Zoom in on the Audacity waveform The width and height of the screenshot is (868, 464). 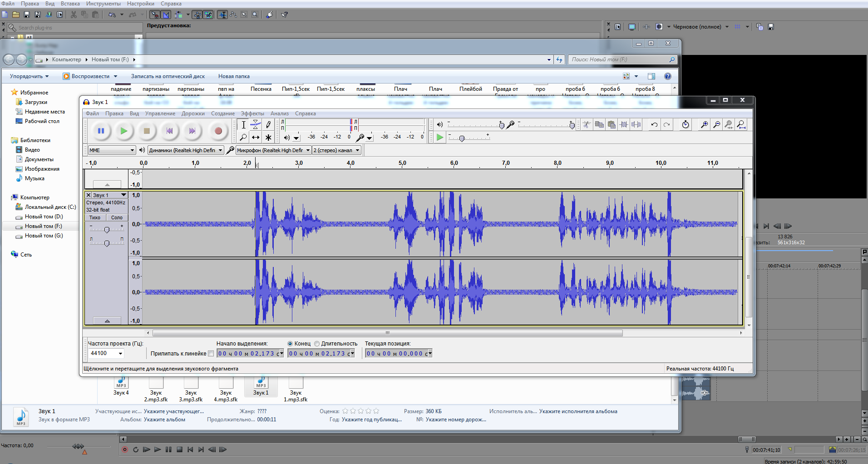704,124
